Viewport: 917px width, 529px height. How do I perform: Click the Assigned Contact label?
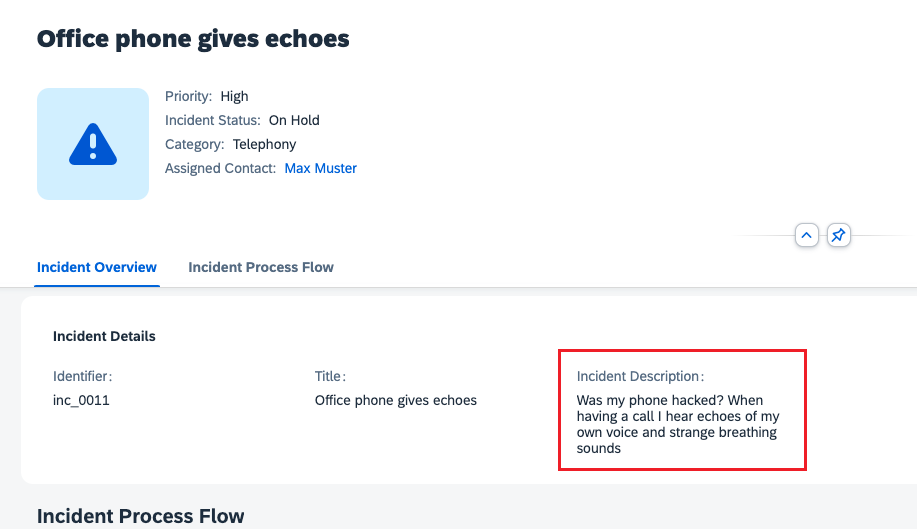point(220,168)
